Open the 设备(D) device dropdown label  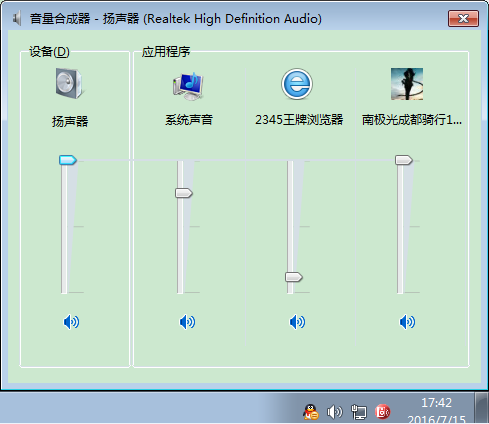[x=49, y=52]
